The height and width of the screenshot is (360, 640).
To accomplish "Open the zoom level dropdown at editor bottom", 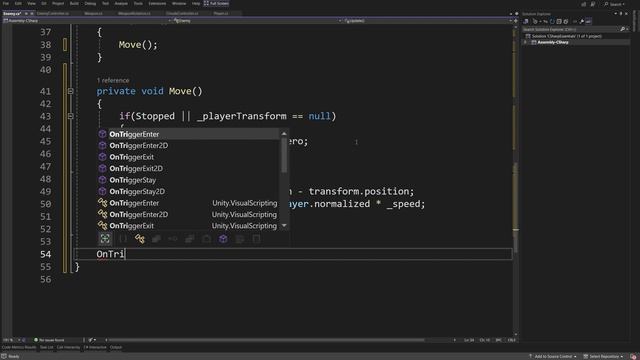I will click(x=11, y=340).
